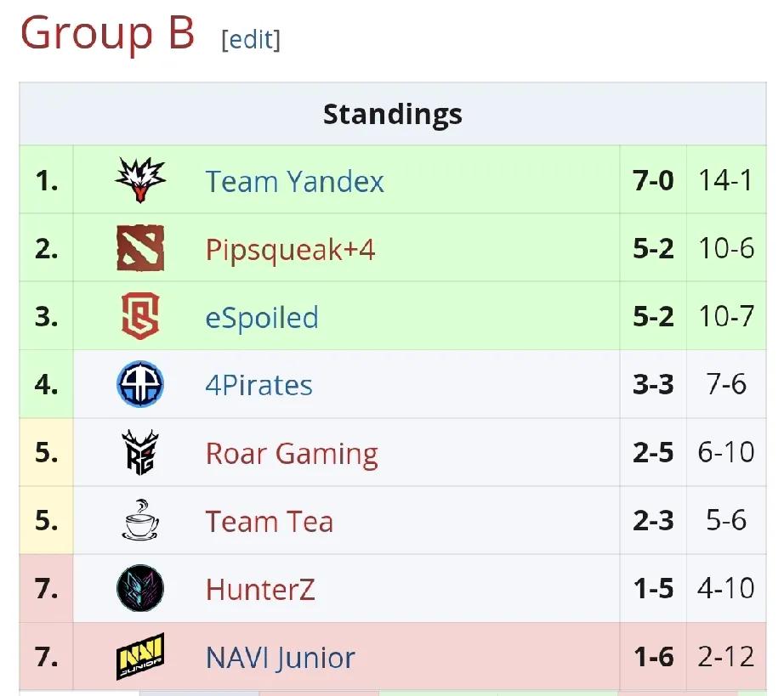The height and width of the screenshot is (696, 784).
Task: Open the Team Yandex team page
Action: point(294,182)
